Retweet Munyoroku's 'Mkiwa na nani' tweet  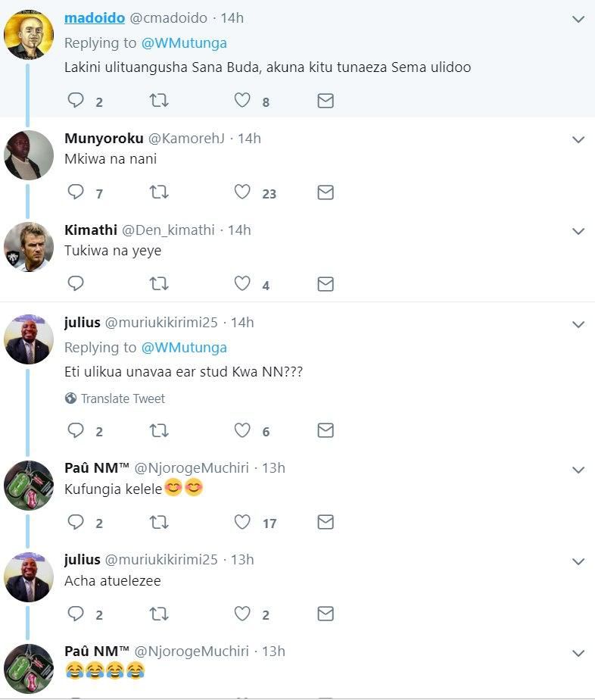click(x=159, y=192)
